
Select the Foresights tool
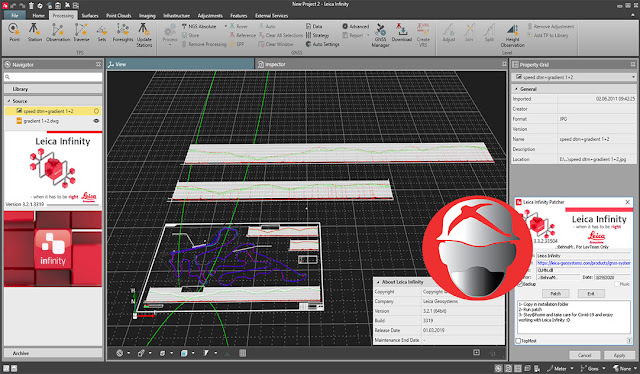(122, 33)
